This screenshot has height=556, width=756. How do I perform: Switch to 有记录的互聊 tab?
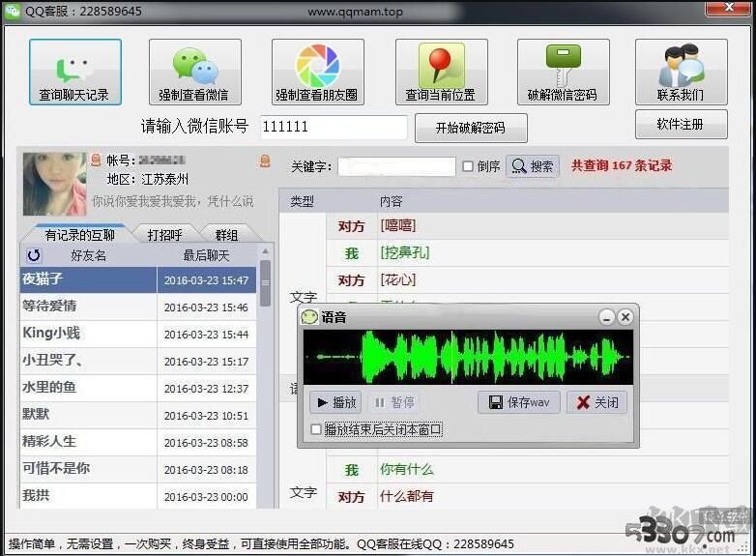(79, 234)
